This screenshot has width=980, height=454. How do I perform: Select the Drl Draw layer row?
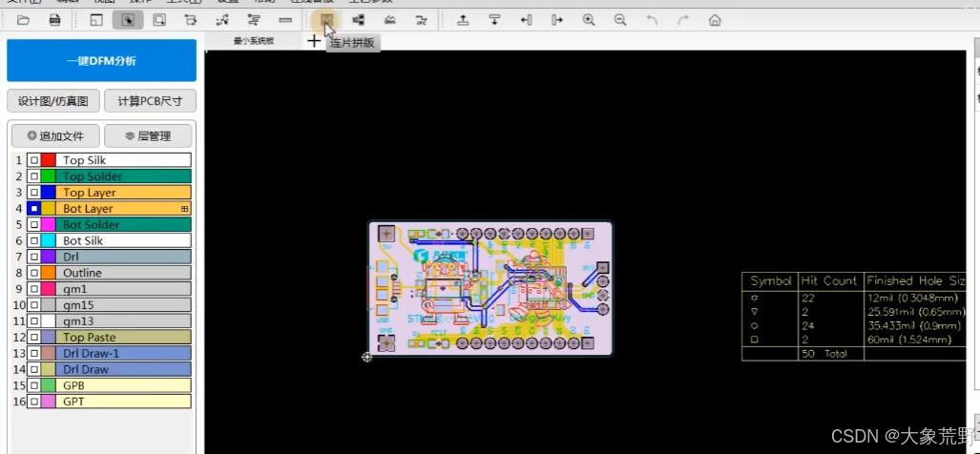[123, 369]
